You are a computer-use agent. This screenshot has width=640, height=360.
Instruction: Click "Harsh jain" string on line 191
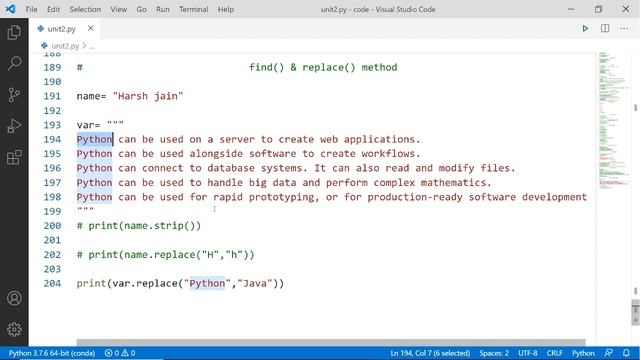148,96
